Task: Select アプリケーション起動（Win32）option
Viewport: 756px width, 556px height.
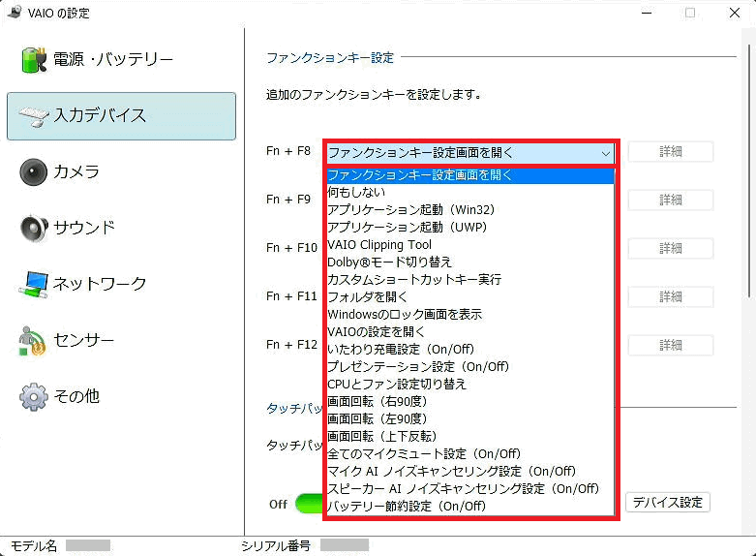Action: click(x=470, y=210)
